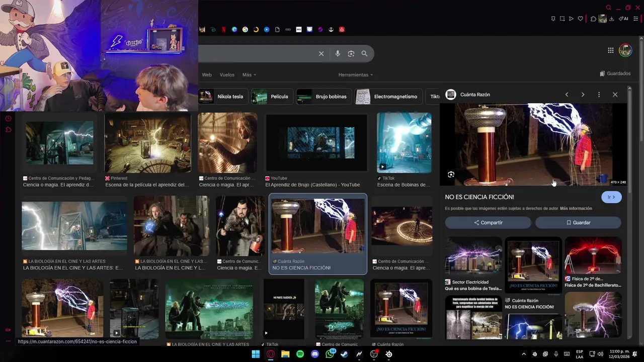The width and height of the screenshot is (644, 362).
Task: Focus the Google search input field
Action: pos(257,54)
